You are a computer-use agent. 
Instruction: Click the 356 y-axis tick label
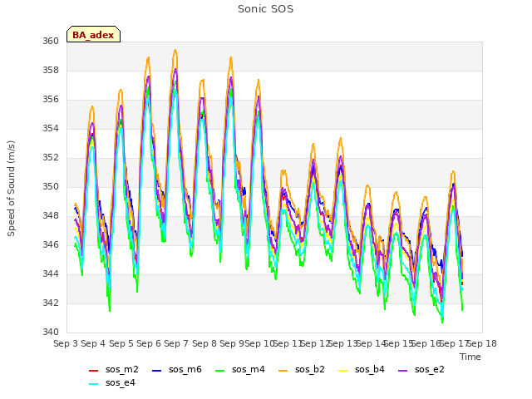tap(51, 100)
